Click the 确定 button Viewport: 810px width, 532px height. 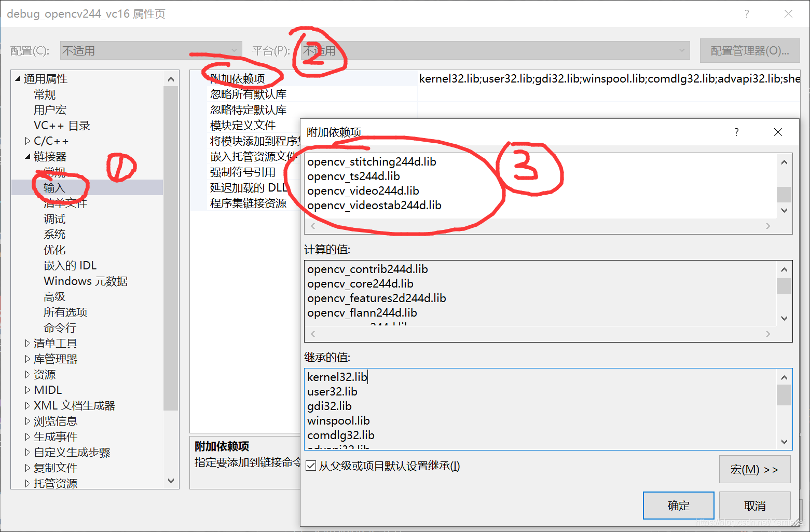(x=678, y=506)
